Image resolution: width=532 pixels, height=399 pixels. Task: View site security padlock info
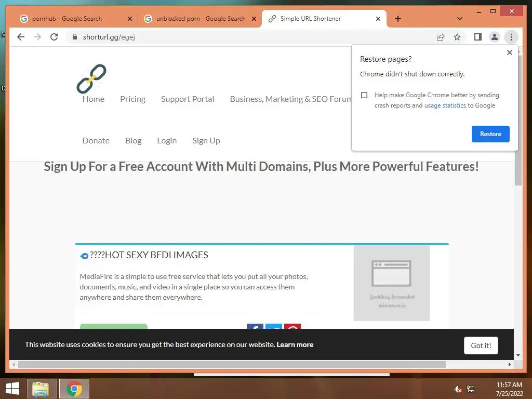click(x=75, y=37)
